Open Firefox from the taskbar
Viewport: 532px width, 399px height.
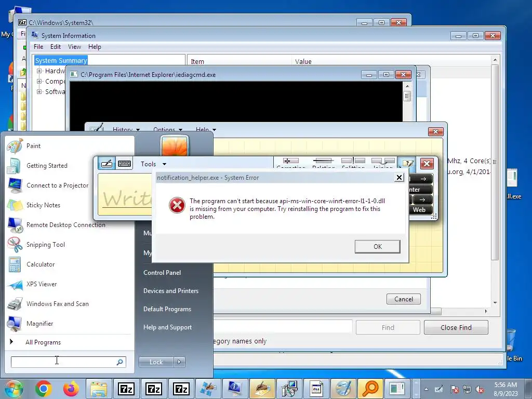(x=71, y=389)
